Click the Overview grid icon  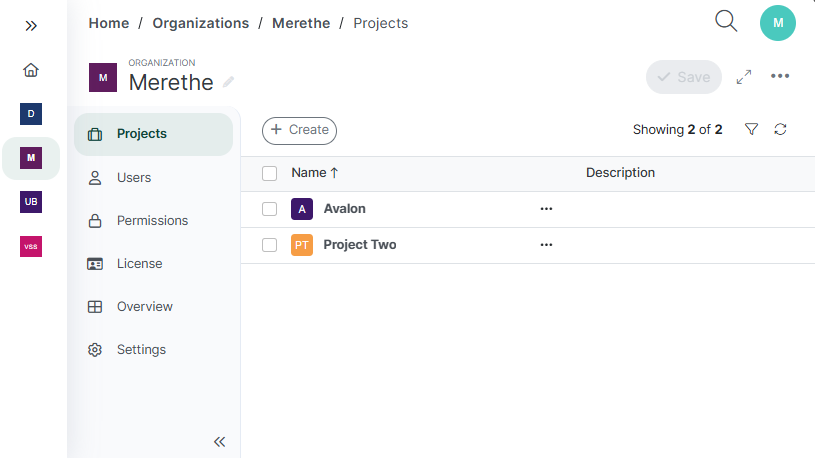coord(95,307)
